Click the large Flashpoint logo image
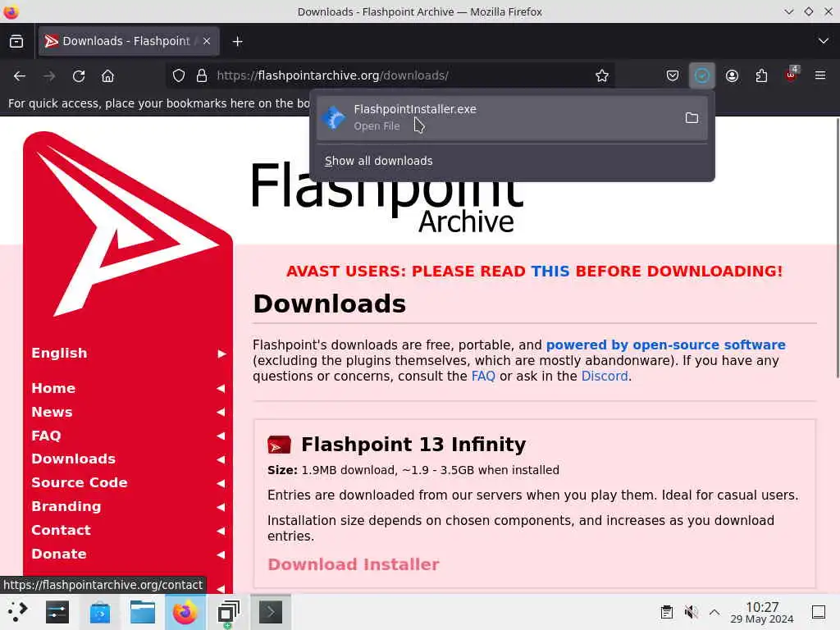The image size is (840, 630). [127, 225]
